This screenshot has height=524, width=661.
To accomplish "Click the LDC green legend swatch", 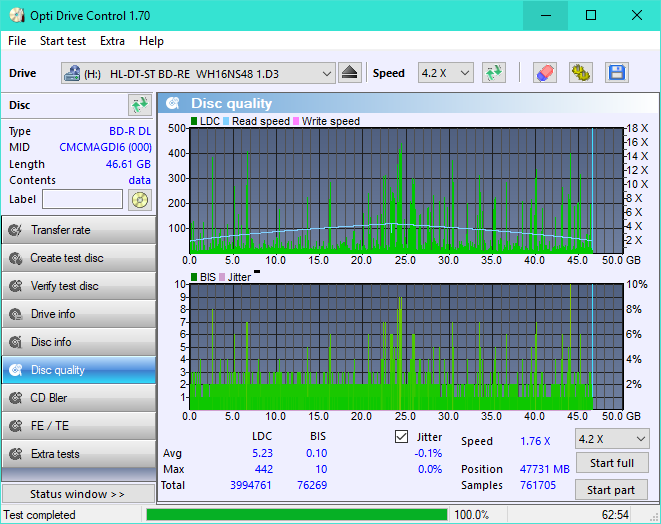I will coord(194,121).
